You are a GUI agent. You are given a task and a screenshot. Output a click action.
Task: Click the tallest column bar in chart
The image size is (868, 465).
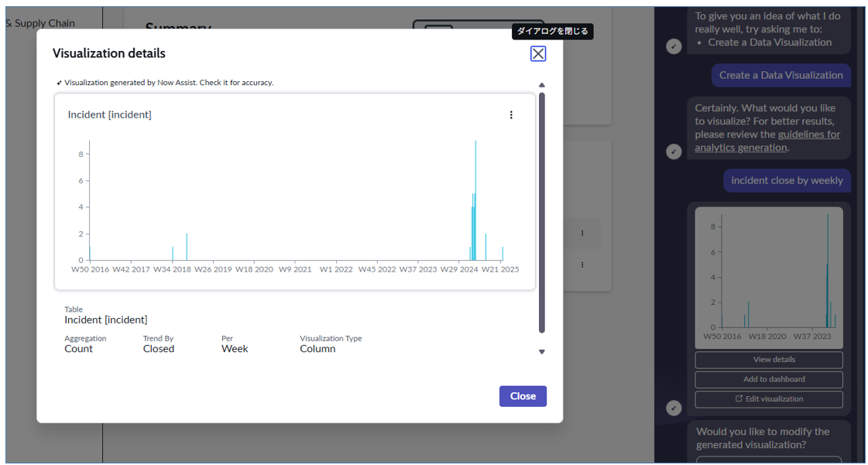(x=475, y=200)
